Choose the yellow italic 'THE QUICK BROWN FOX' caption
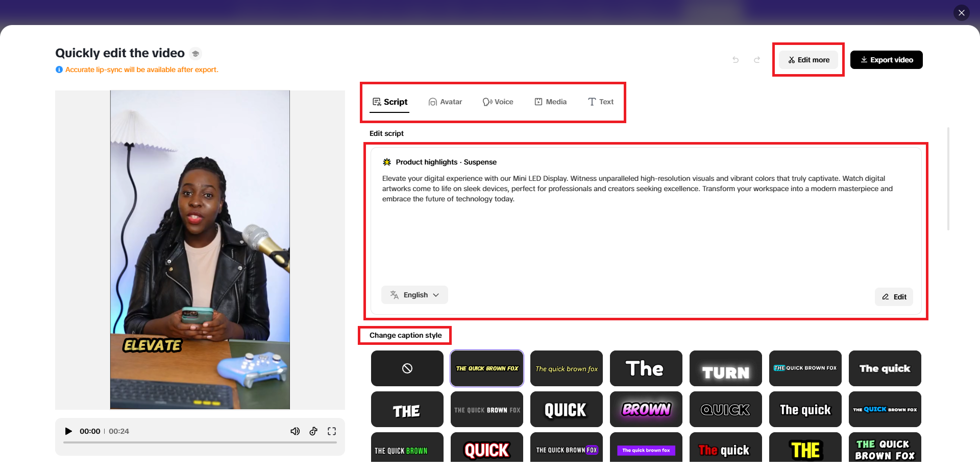The width and height of the screenshot is (980, 468). pyautogui.click(x=487, y=368)
